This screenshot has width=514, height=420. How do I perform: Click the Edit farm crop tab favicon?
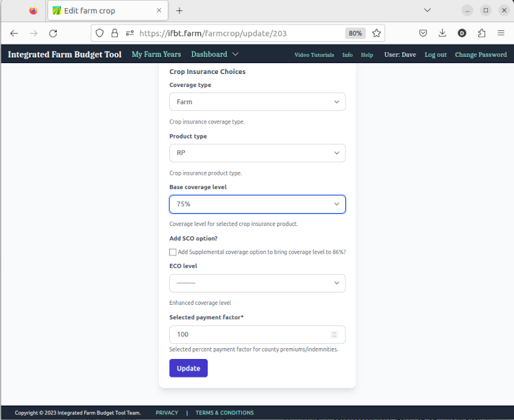point(57,10)
